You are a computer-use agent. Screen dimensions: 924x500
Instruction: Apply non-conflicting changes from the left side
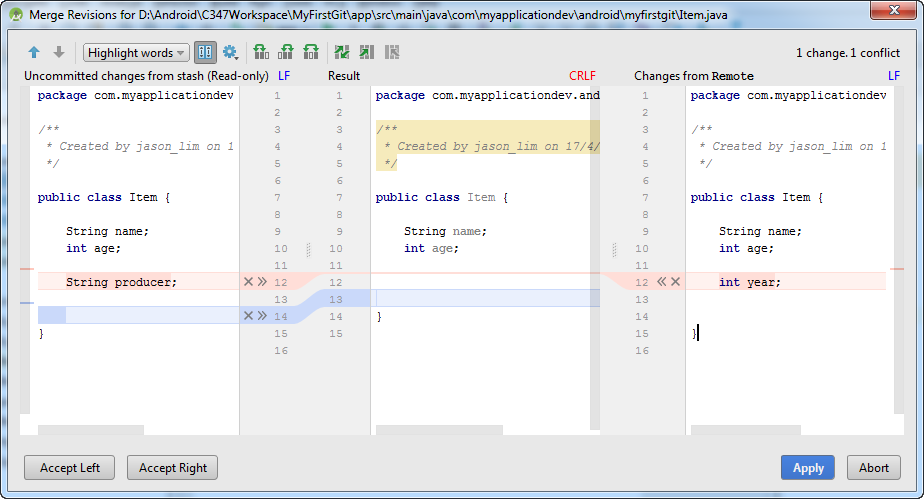367,52
